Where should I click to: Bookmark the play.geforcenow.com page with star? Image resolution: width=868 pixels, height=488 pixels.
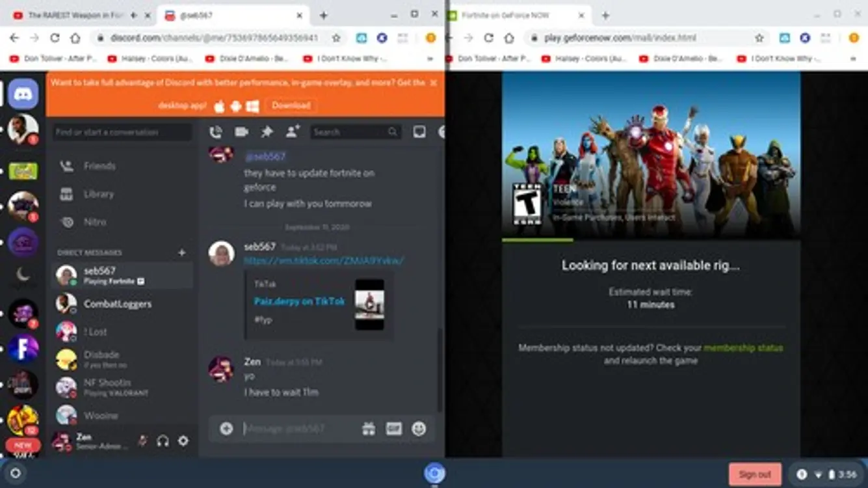759,38
